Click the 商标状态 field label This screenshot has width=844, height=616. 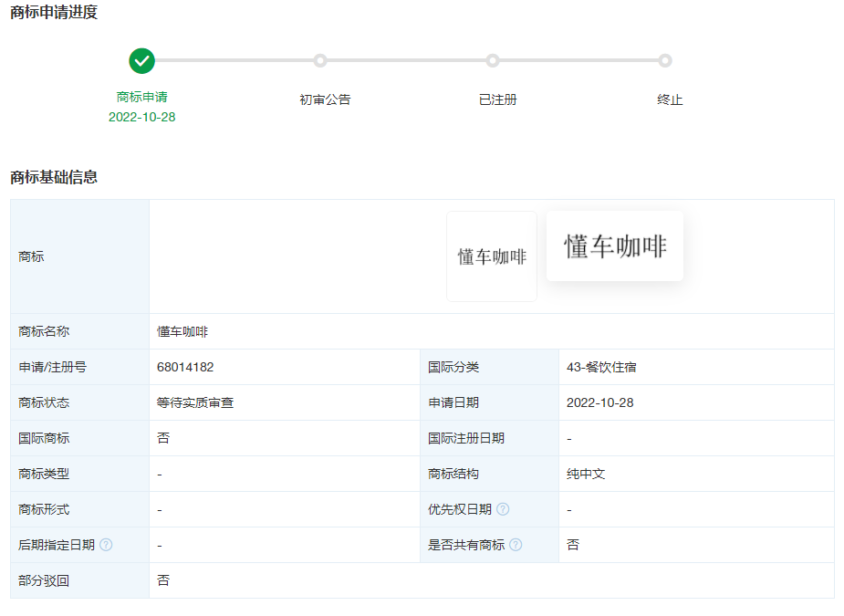coord(44,402)
